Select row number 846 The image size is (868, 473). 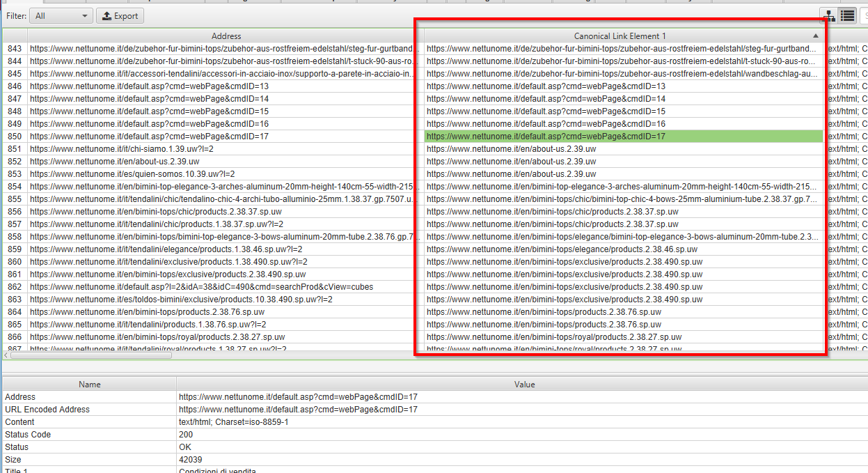(x=15, y=86)
